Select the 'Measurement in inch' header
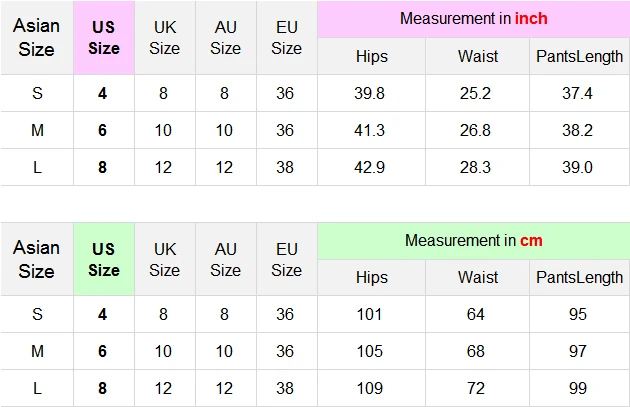The height and width of the screenshot is (407, 630). [x=474, y=19]
